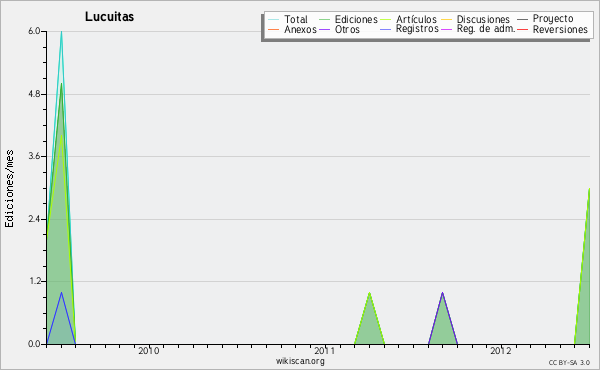This screenshot has width=600, height=370.
Task: Click the "Reversiones" legend entry
Action: (560, 29)
